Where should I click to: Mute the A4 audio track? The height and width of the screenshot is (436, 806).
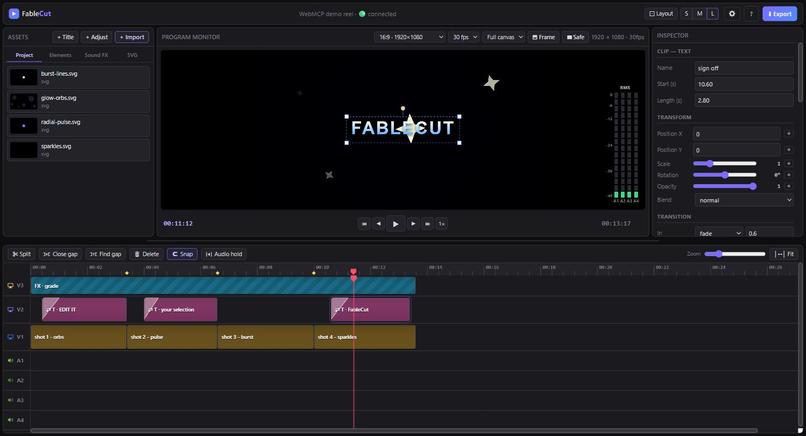tap(10, 420)
